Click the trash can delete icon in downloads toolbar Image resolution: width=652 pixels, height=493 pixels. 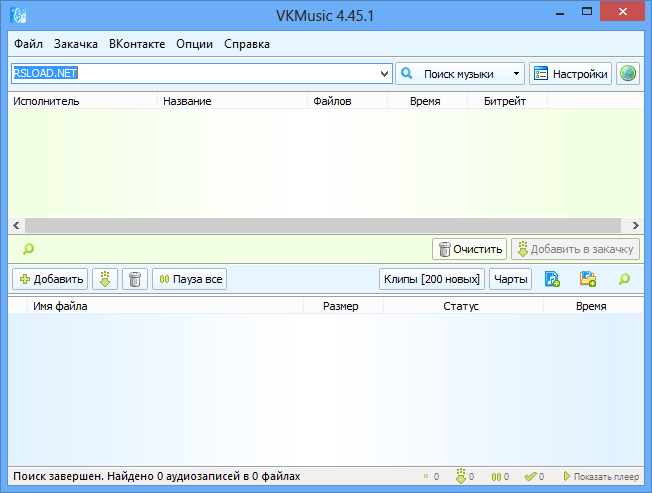(135, 279)
